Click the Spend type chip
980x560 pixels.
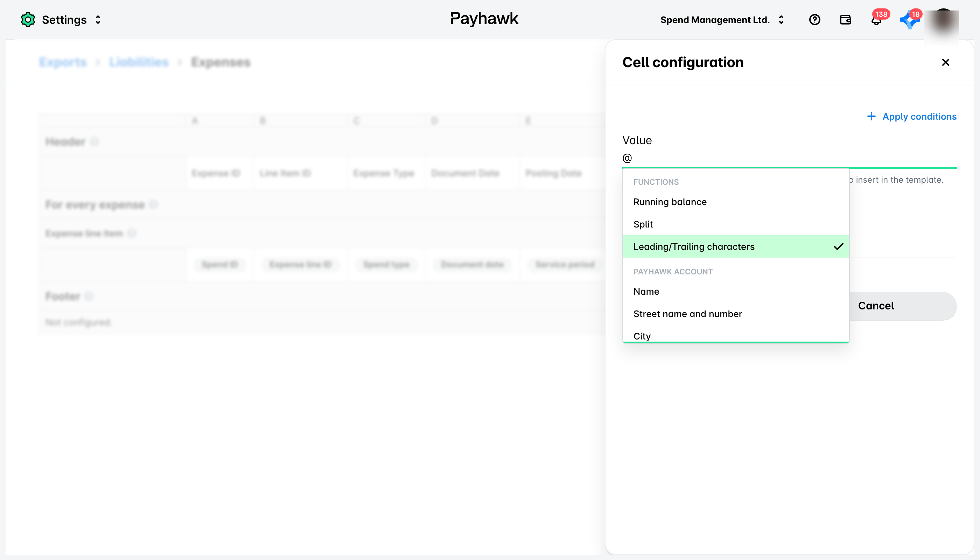386,265
